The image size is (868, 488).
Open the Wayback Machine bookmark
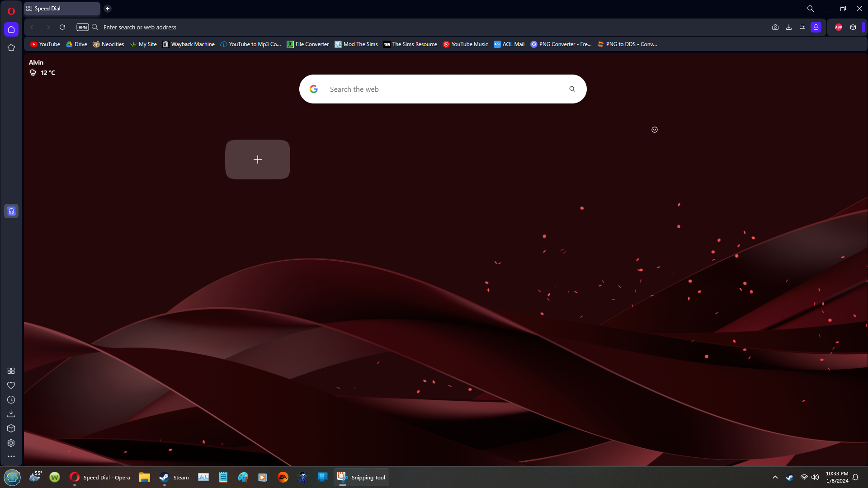pyautogui.click(x=189, y=44)
